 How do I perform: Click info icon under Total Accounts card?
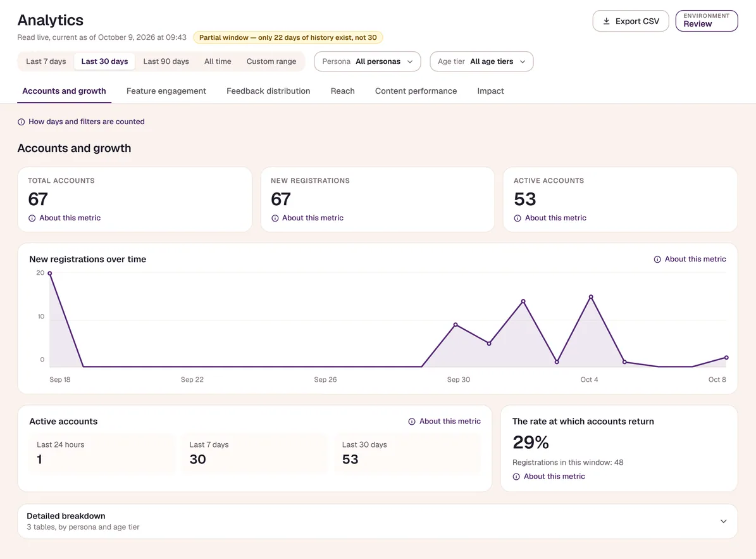[32, 218]
